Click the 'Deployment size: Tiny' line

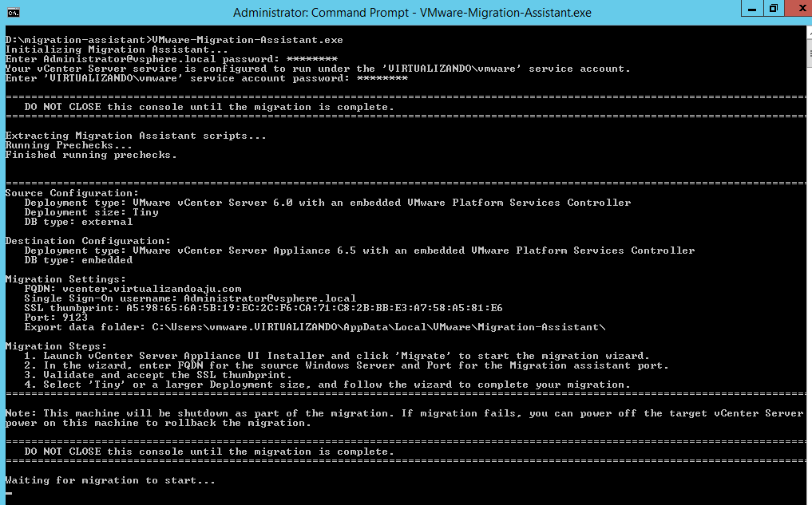coord(91,212)
